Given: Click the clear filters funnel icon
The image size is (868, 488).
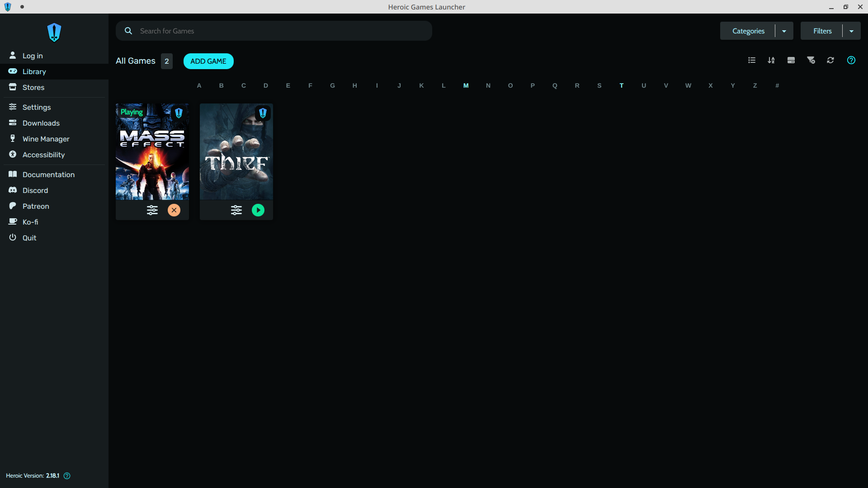Looking at the screenshot, I should click(x=811, y=60).
